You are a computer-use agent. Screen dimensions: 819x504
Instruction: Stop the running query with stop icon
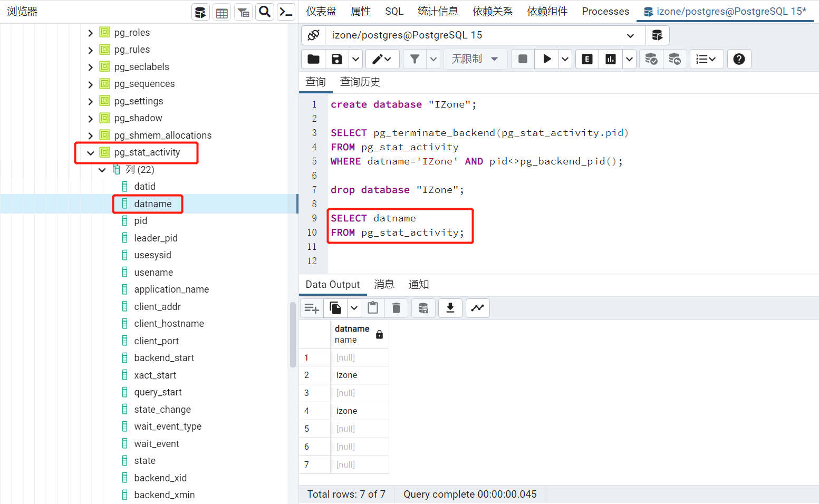[x=523, y=59]
